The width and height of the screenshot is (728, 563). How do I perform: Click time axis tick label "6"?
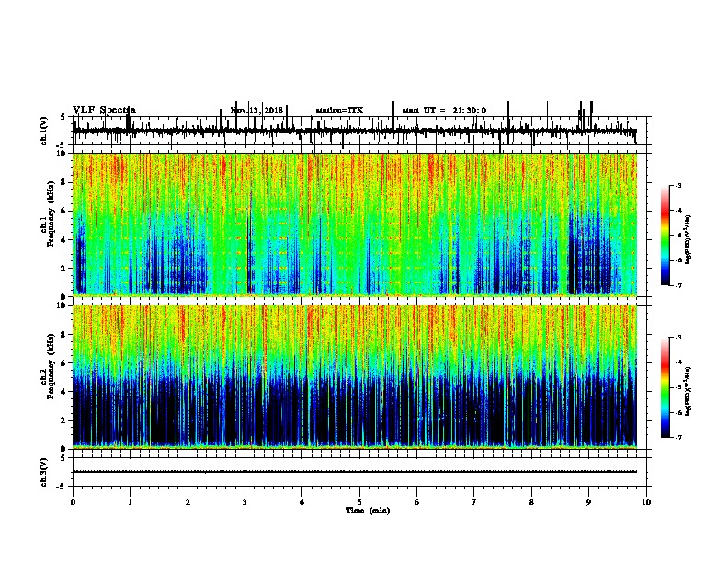(417, 502)
